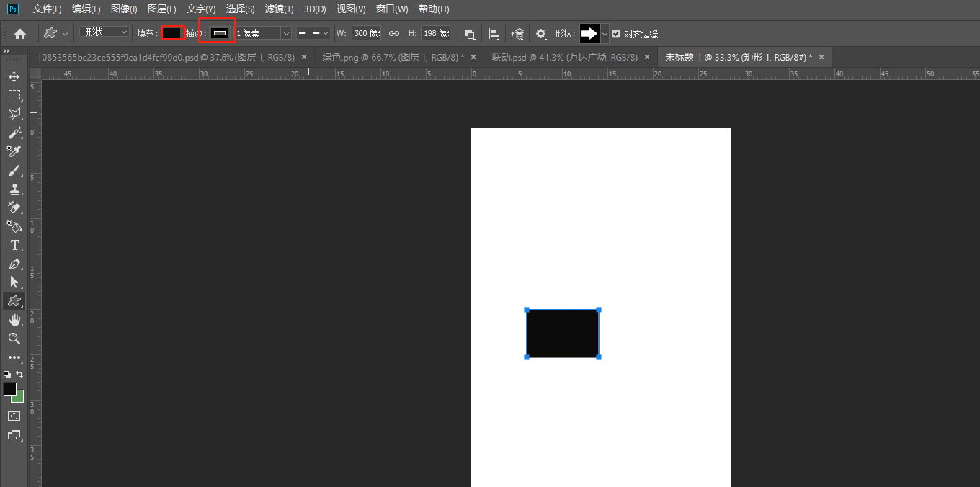Open the fill color swatch
This screenshot has height=487, width=980.
click(x=172, y=33)
